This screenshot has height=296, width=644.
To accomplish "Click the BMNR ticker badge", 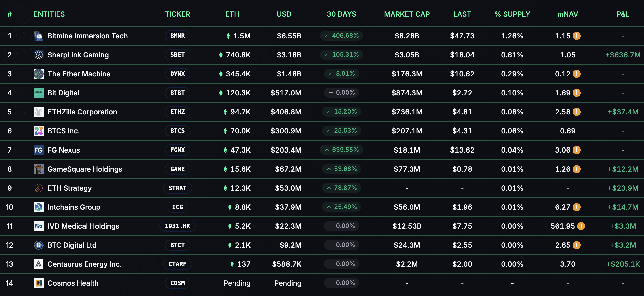I will pyautogui.click(x=178, y=36).
